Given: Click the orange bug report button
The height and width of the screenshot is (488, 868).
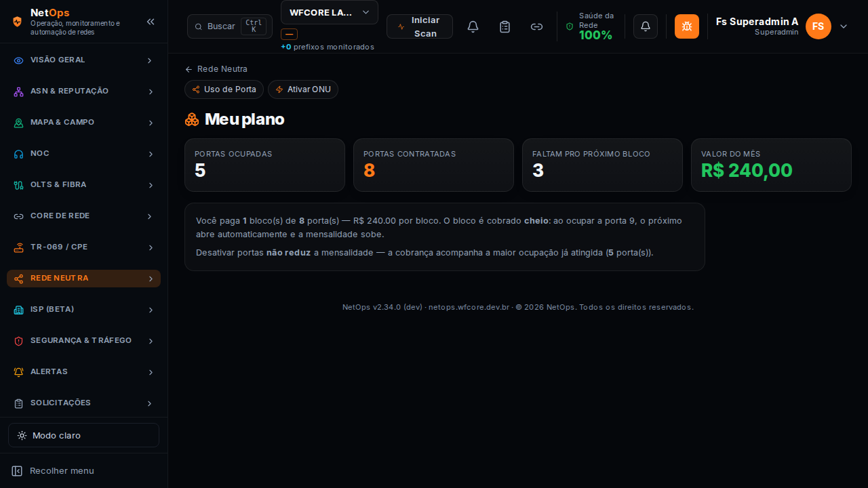Looking at the screenshot, I should click(x=687, y=26).
